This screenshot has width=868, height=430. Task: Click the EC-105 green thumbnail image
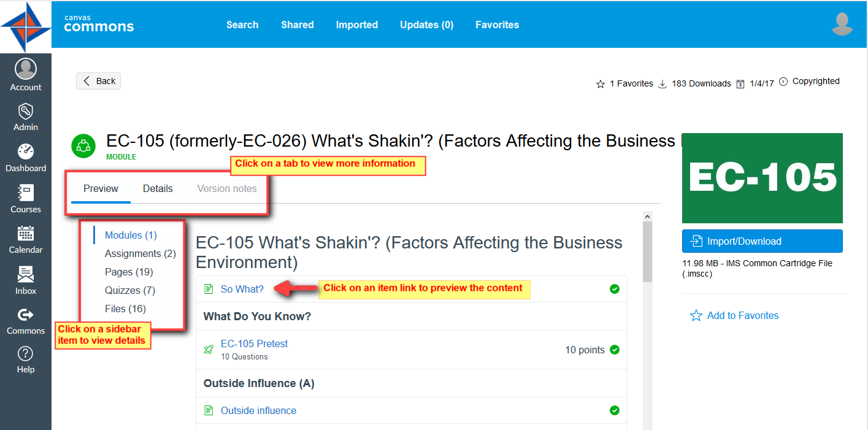[x=762, y=178]
